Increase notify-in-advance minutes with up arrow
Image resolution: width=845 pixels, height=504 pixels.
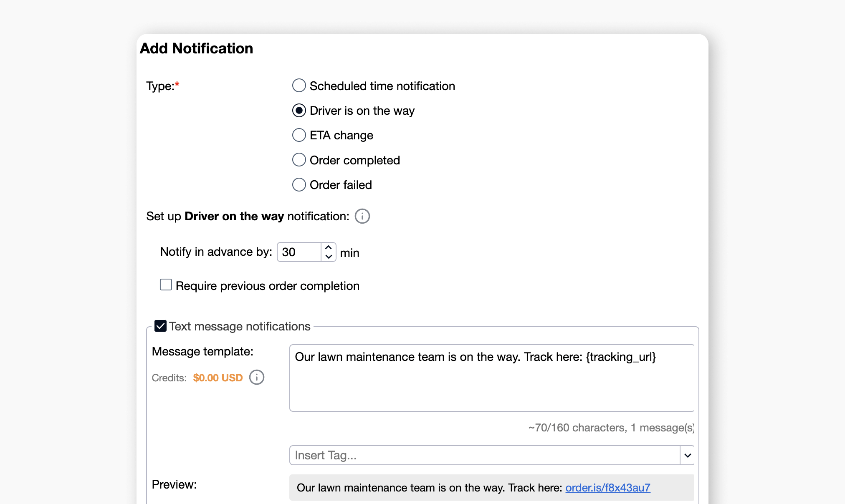[329, 247]
